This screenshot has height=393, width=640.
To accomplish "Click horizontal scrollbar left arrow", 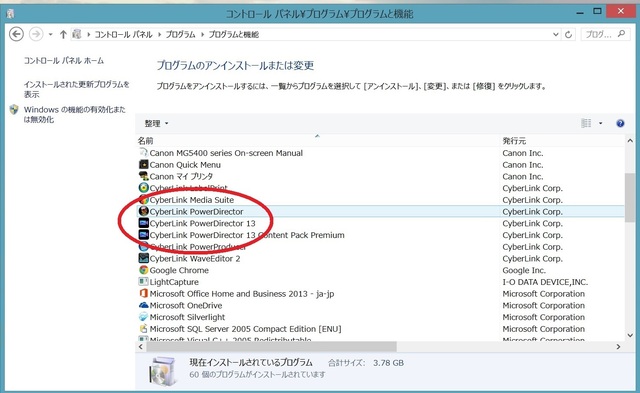I will [x=141, y=346].
